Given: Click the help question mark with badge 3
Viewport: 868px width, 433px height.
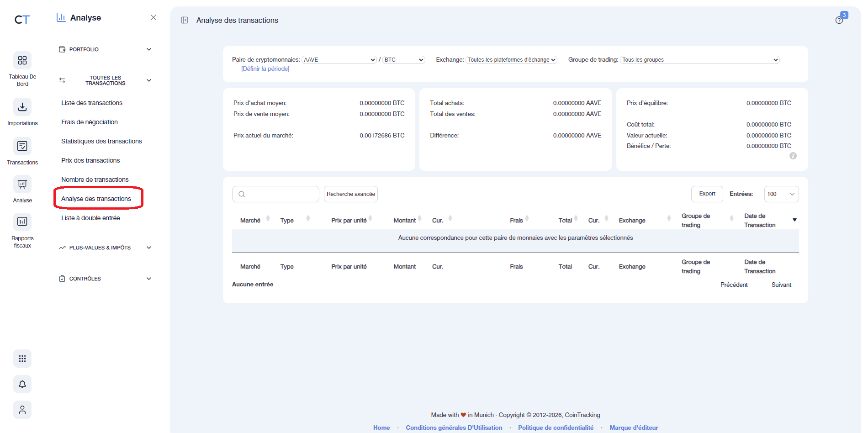Looking at the screenshot, I should (x=839, y=20).
